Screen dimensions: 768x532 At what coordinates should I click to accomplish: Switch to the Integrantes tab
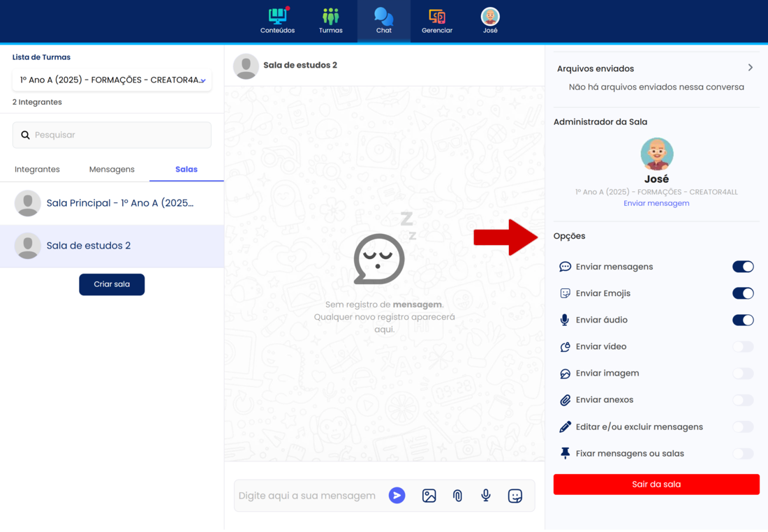click(x=37, y=170)
